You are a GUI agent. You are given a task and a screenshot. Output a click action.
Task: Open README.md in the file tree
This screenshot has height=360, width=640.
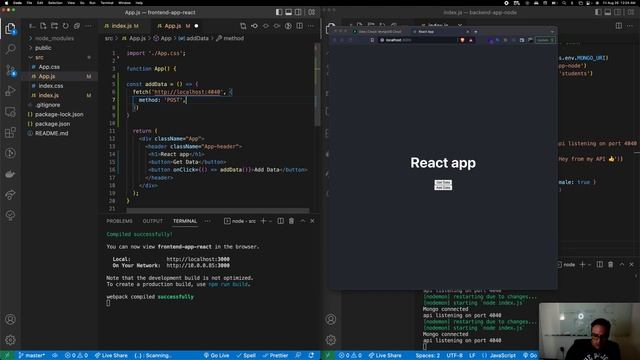51,133
